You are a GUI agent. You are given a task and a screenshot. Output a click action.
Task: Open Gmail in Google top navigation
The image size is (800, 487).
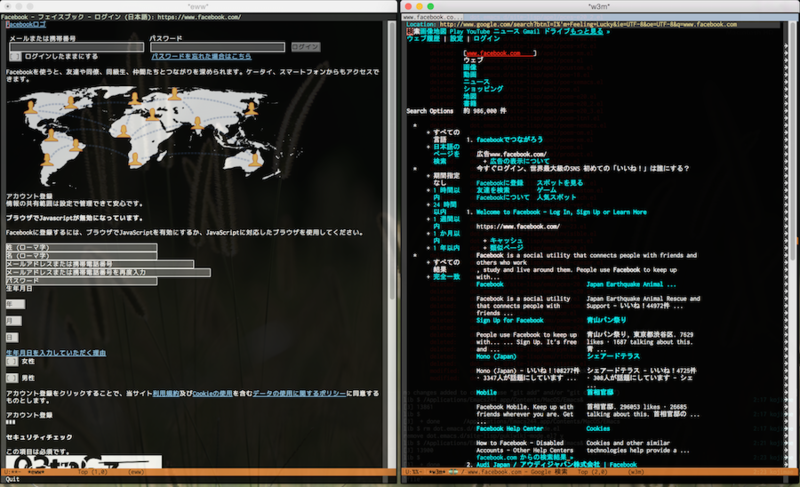click(531, 32)
